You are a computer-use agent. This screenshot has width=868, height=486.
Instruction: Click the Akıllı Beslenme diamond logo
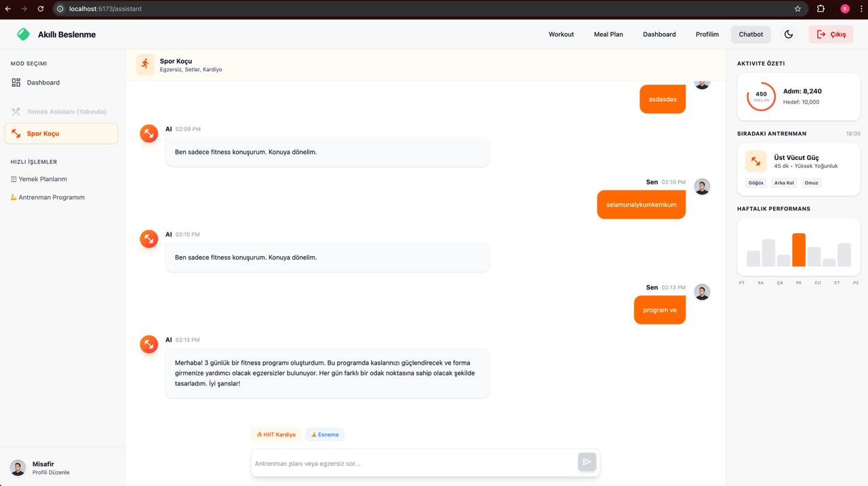pyautogui.click(x=22, y=33)
